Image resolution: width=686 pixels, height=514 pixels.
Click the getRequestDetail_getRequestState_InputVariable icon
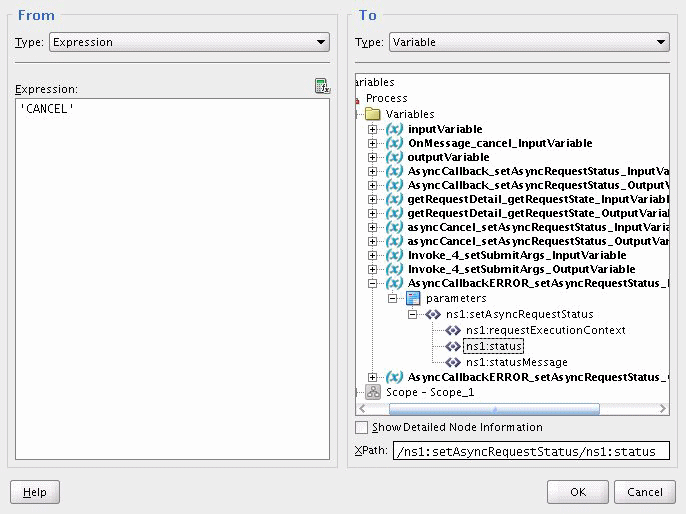[394, 199]
